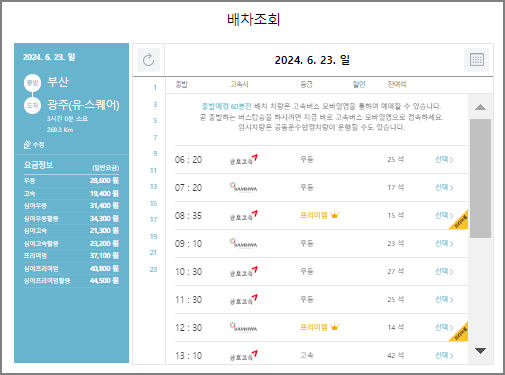
Task: Select the 10:30 bus with 선택
Action: pos(444,272)
